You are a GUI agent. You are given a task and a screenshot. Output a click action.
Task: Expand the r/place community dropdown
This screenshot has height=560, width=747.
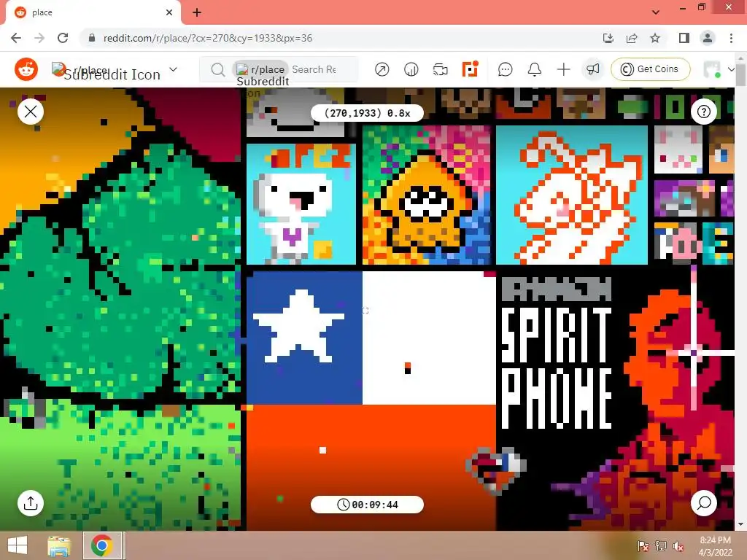[173, 69]
